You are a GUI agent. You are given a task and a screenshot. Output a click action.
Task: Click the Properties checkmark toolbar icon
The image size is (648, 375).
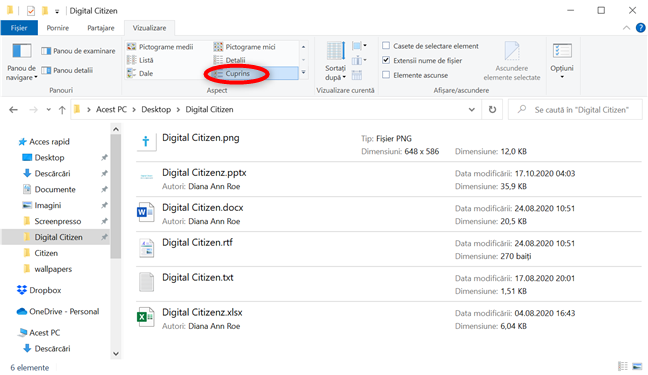[x=31, y=11]
